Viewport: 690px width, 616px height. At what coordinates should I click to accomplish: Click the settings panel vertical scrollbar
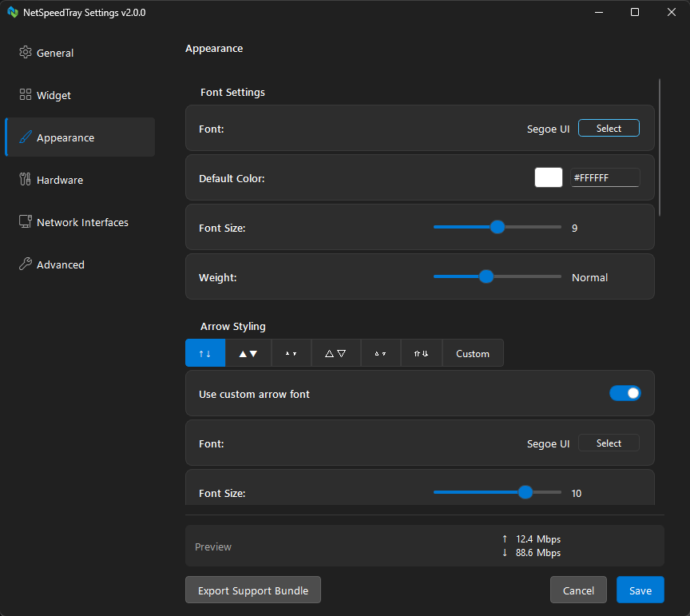[x=660, y=148]
